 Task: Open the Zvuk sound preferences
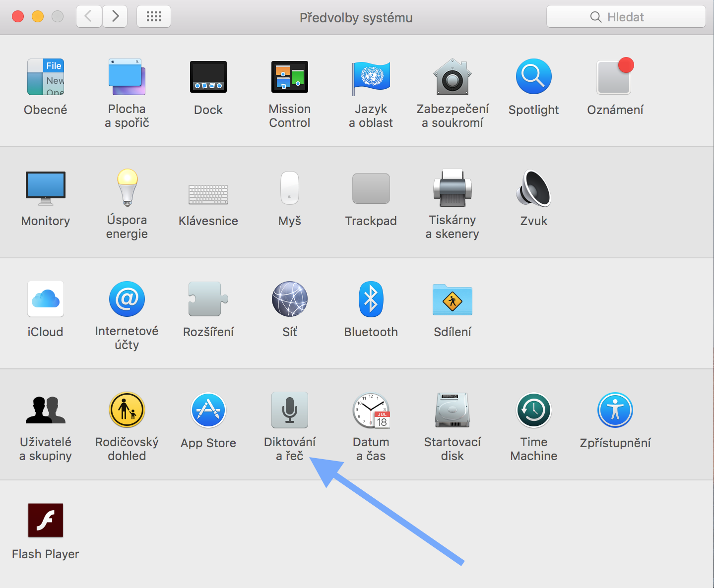(533, 188)
